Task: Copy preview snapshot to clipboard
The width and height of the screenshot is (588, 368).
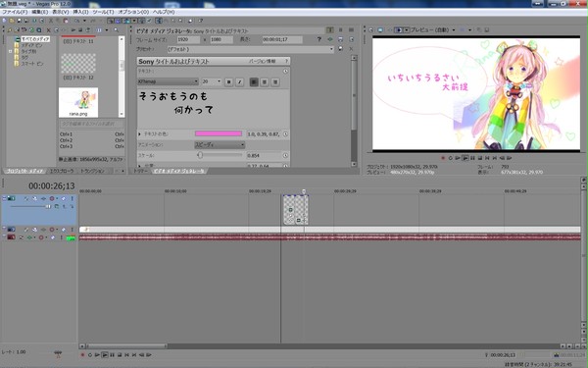Action: [478, 29]
